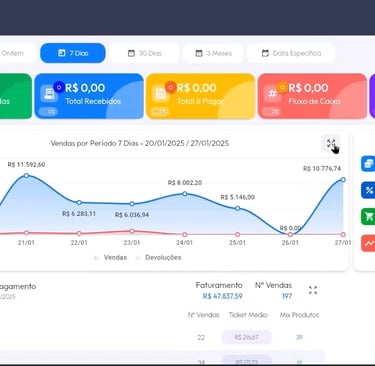Image resolution: width=375 pixels, height=366 pixels.
Task: Click the icon in Total à Pagar card
Action: click(x=161, y=94)
